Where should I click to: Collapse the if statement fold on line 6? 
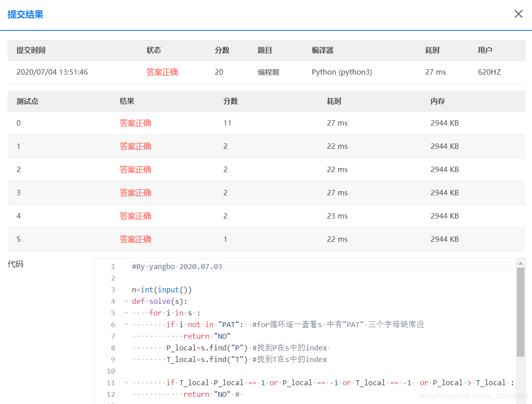pyautogui.click(x=126, y=324)
